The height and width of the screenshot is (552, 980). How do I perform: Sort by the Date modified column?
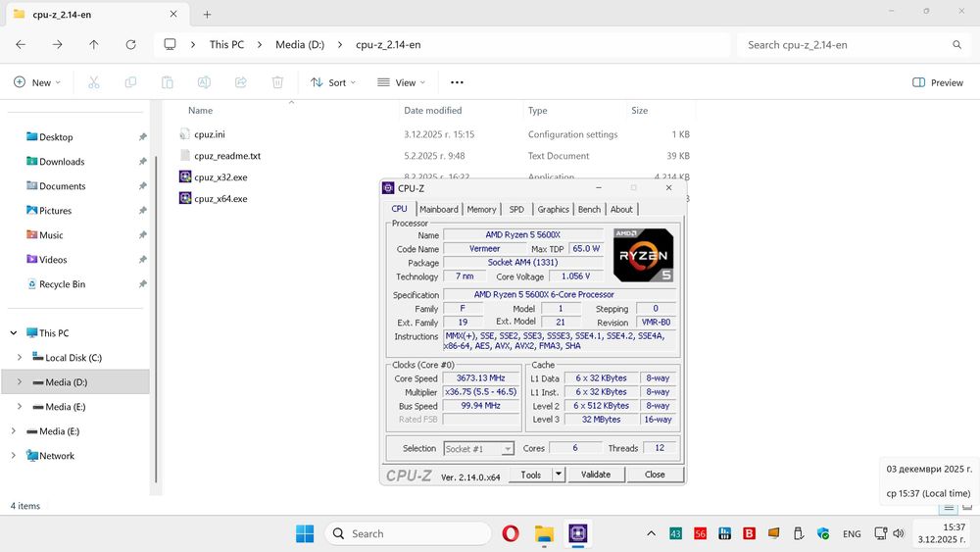(x=432, y=110)
